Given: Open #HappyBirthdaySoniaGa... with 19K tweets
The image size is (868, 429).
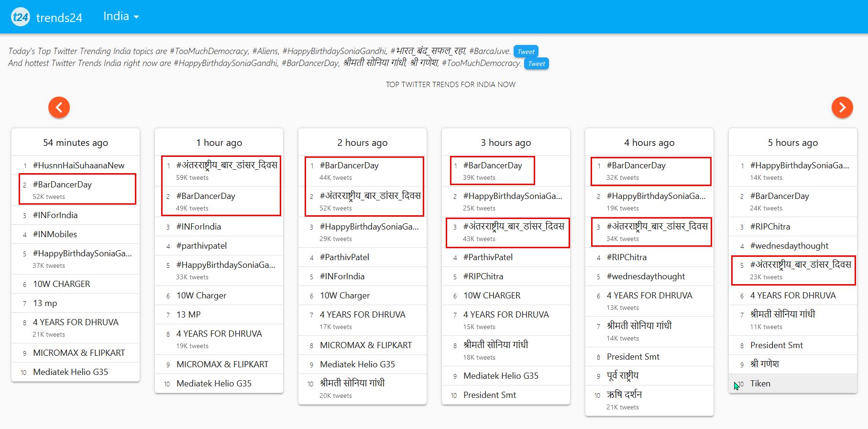Looking at the screenshot, I should click(656, 196).
